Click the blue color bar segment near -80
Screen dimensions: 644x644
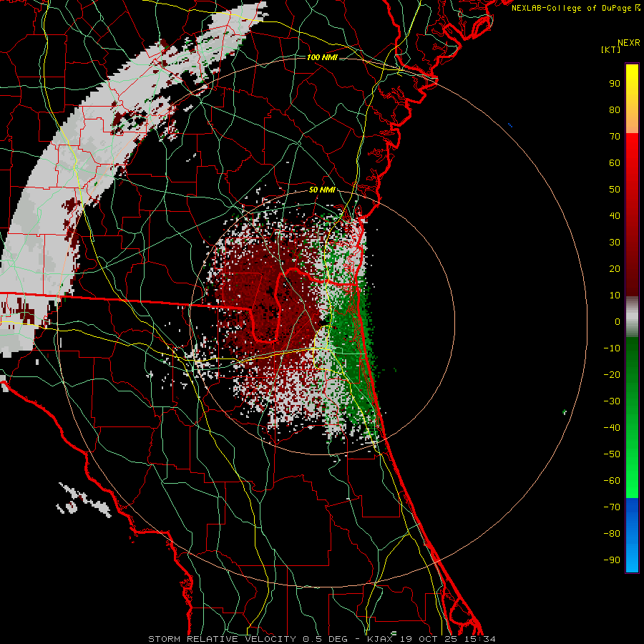tap(632, 534)
